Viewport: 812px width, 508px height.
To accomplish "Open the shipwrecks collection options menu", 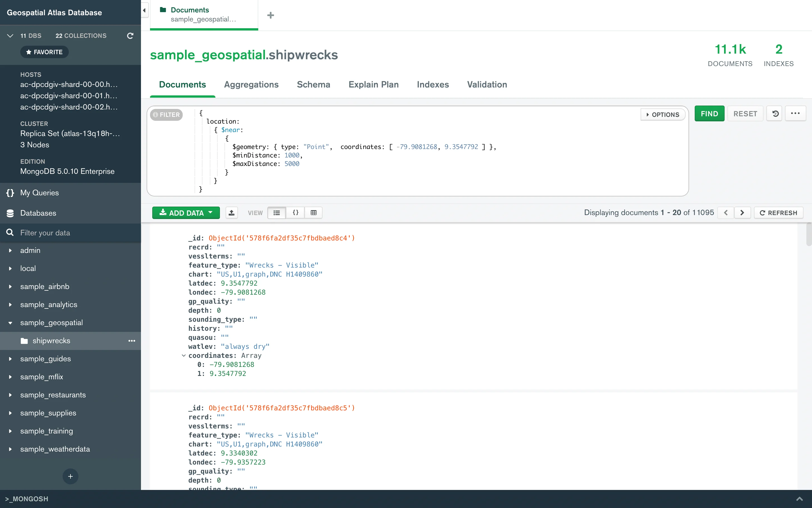I will [x=132, y=341].
